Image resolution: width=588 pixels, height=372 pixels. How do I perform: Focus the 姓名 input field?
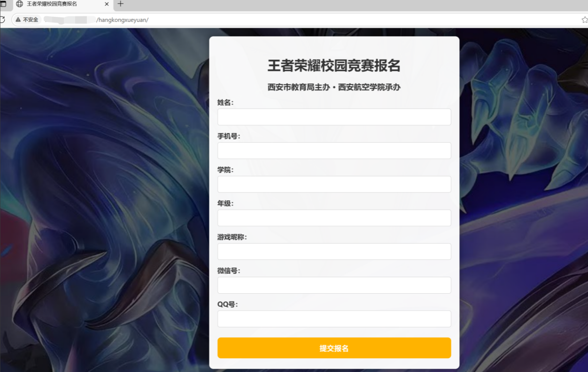coord(334,117)
